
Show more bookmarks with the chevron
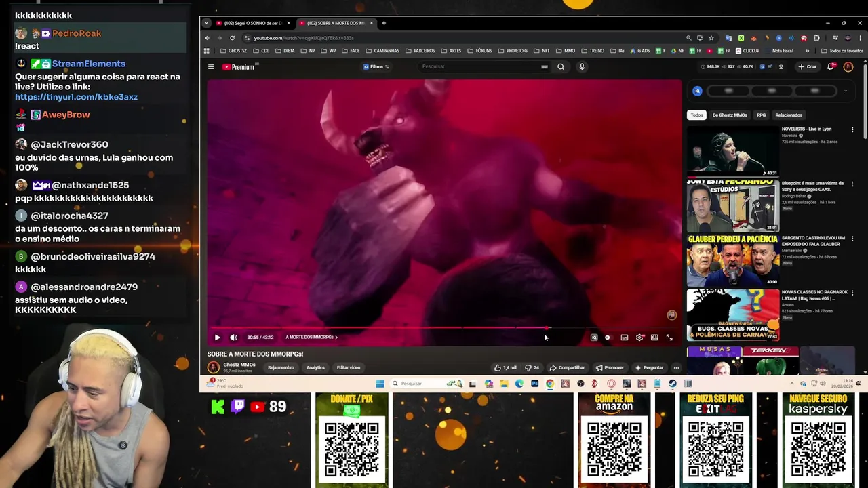(807, 51)
